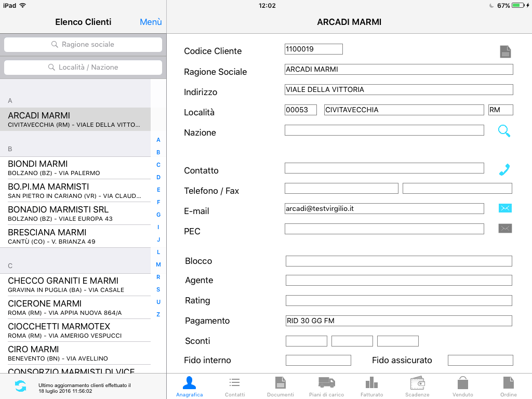Image resolution: width=532 pixels, height=399 pixels.
Task: Click the Indirizzo field VIALE DELLA VITTORIA
Action: tap(398, 89)
